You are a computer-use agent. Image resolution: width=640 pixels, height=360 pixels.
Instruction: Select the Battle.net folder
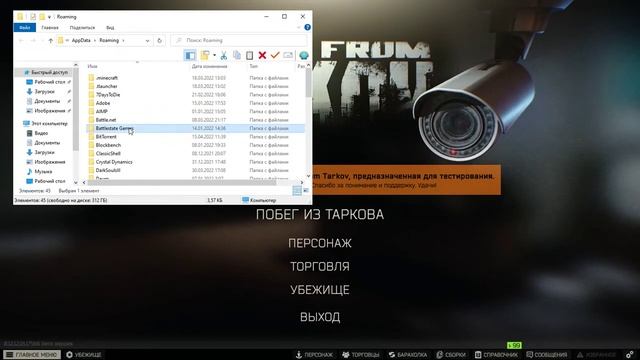click(x=106, y=120)
